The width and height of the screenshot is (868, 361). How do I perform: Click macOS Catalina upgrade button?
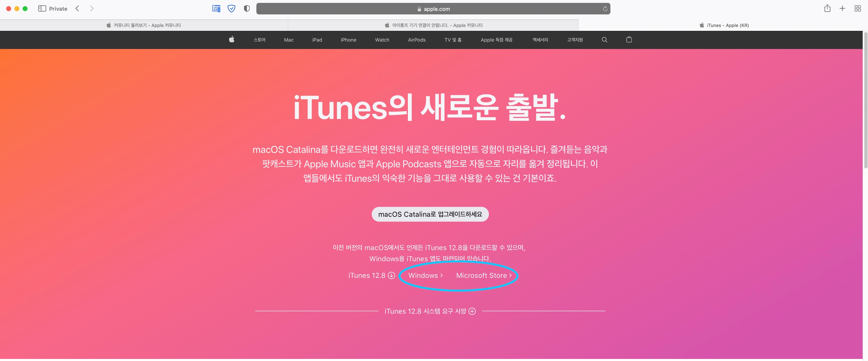430,214
